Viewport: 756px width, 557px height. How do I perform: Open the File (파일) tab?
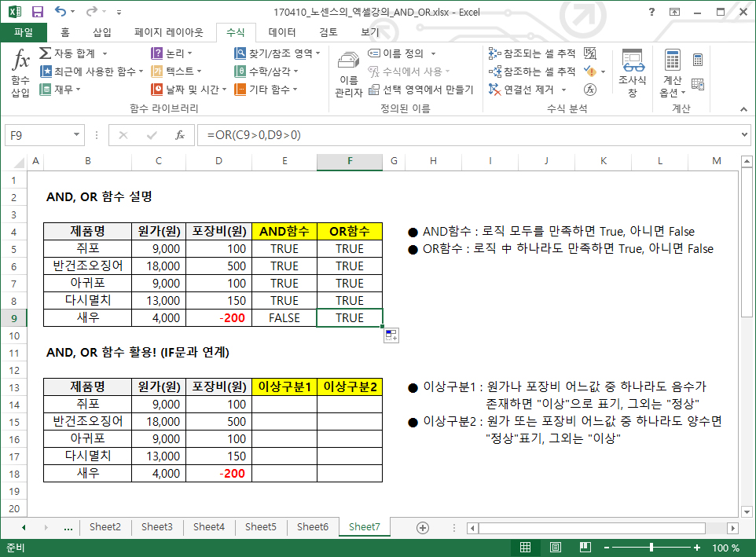tap(23, 32)
